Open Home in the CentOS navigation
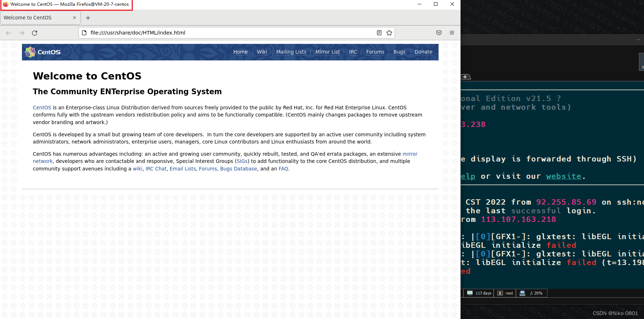The image size is (644, 319). (240, 52)
